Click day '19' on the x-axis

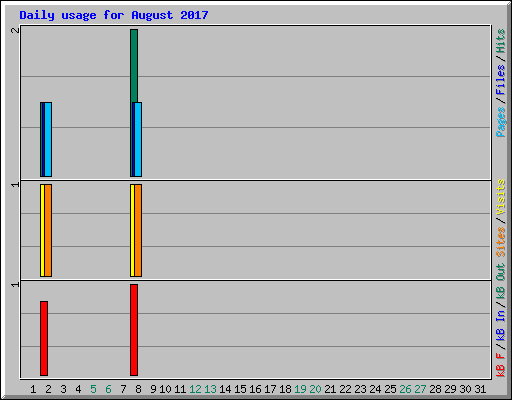300,389
